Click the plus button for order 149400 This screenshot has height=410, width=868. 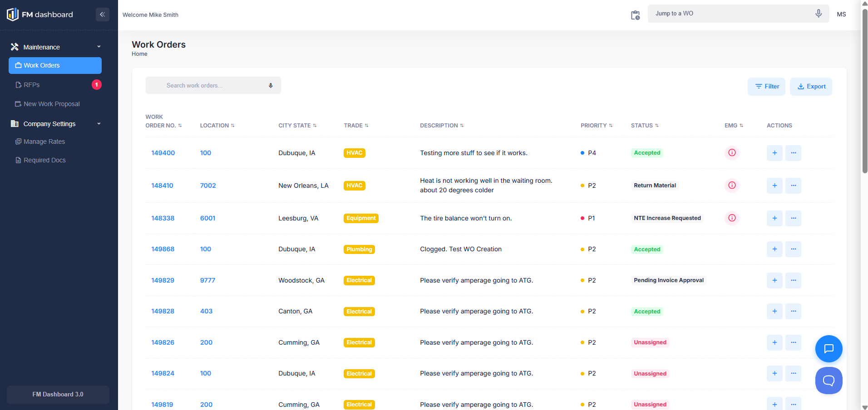click(x=774, y=153)
